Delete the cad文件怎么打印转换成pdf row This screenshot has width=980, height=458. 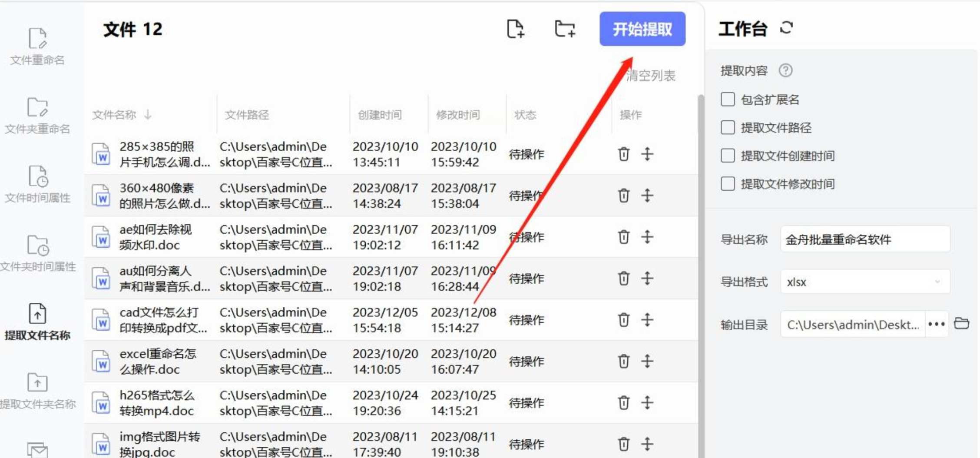coord(624,320)
